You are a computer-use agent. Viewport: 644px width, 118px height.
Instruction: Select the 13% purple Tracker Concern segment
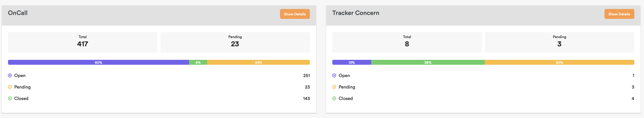(351, 62)
